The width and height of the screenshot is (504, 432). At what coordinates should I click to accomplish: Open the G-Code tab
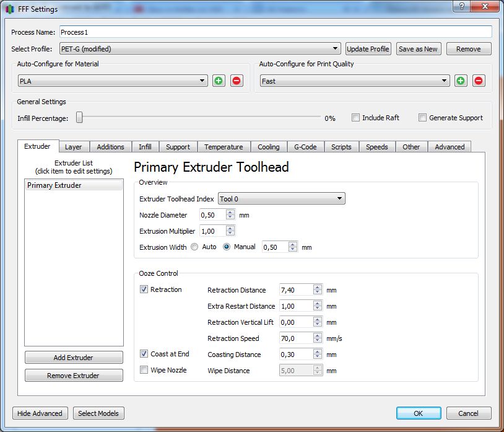(305, 147)
